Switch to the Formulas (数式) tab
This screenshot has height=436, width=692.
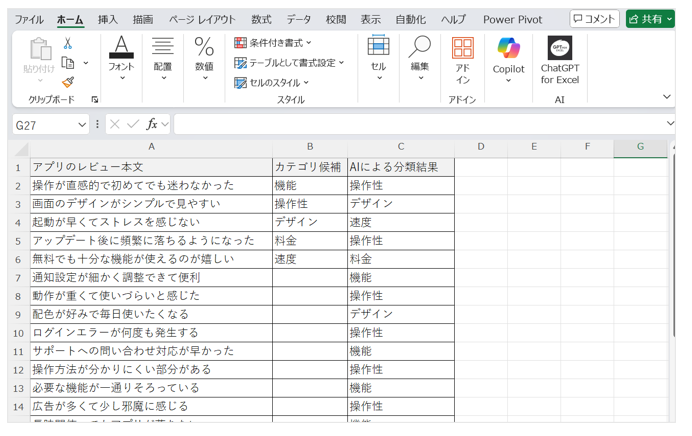tap(261, 19)
